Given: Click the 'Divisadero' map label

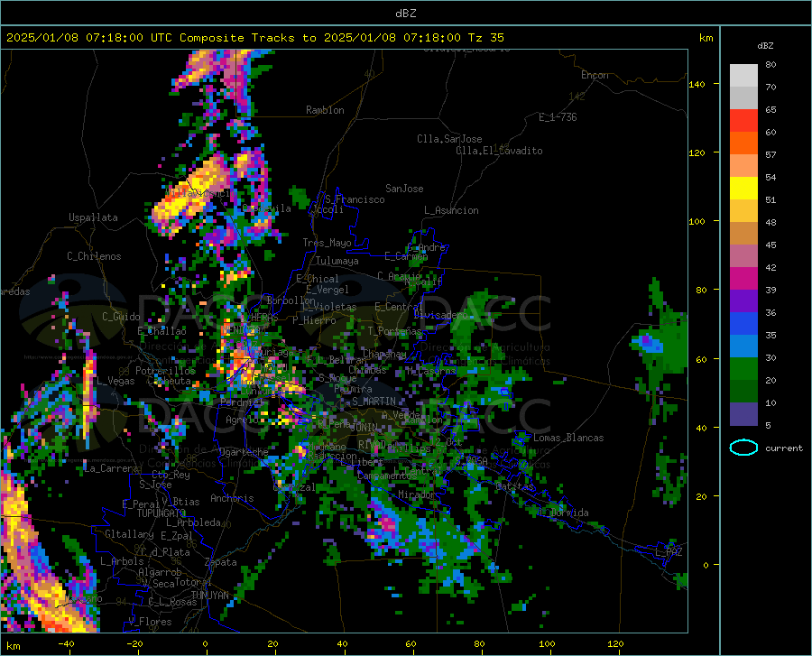Looking at the screenshot, I should (x=440, y=315).
